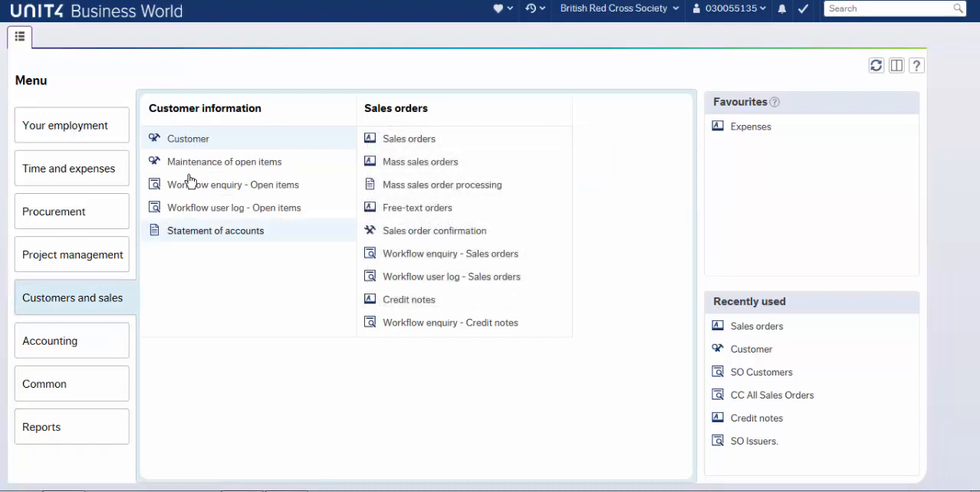Open Sales orders in Sales orders column
The image size is (980, 492).
point(409,139)
